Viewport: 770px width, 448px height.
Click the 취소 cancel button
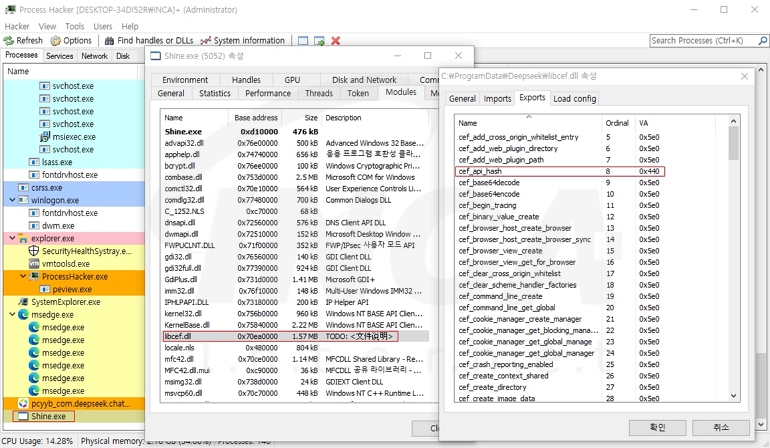pos(721,427)
